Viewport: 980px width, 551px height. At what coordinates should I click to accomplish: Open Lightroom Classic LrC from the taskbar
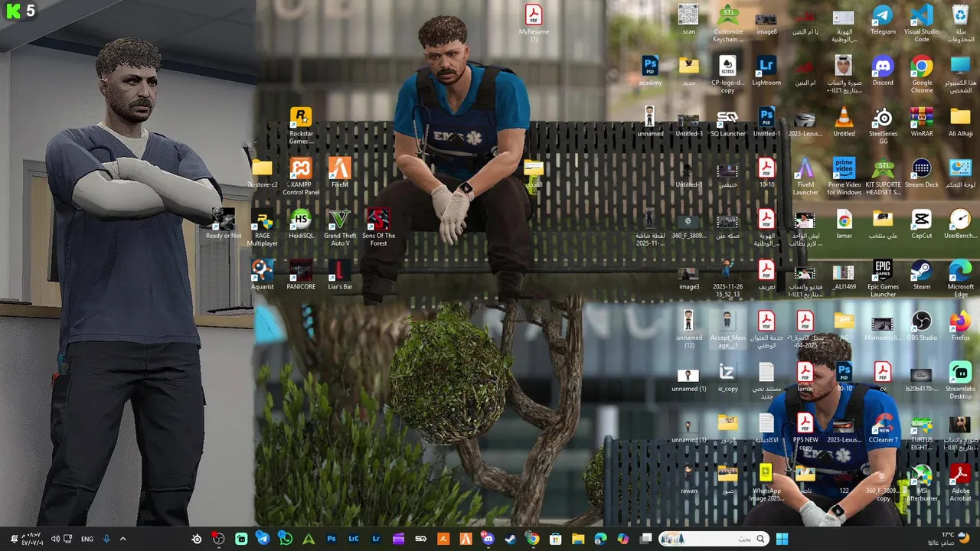(354, 539)
